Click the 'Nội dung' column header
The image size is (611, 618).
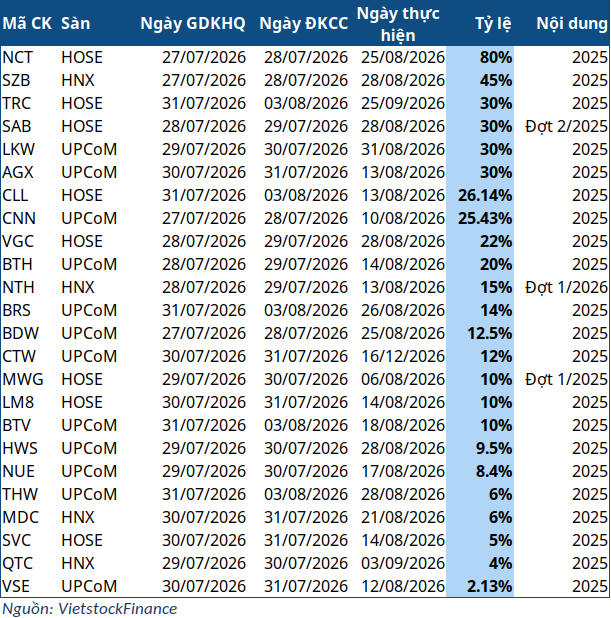tap(572, 23)
